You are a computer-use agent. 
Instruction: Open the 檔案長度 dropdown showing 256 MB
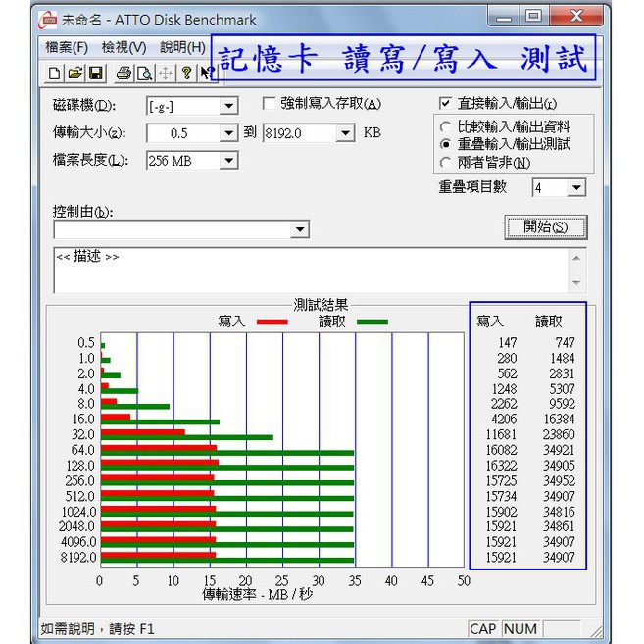click(228, 161)
